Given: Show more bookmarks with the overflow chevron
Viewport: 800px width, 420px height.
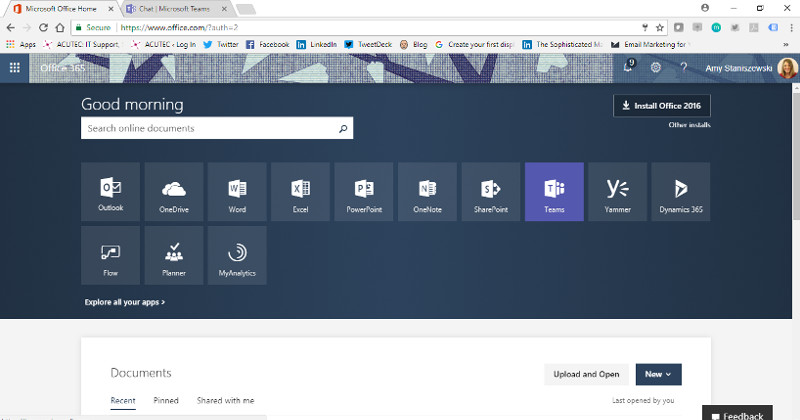Looking at the screenshot, I should (786, 44).
